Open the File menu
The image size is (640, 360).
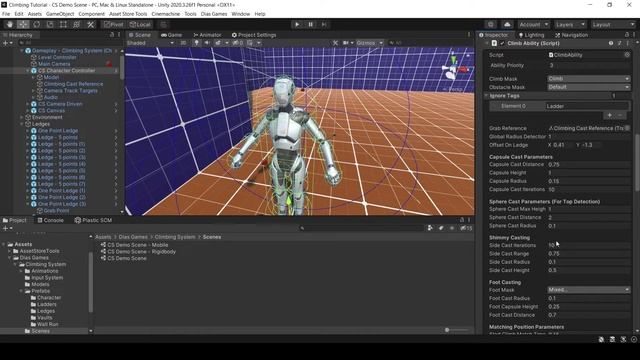point(6,14)
